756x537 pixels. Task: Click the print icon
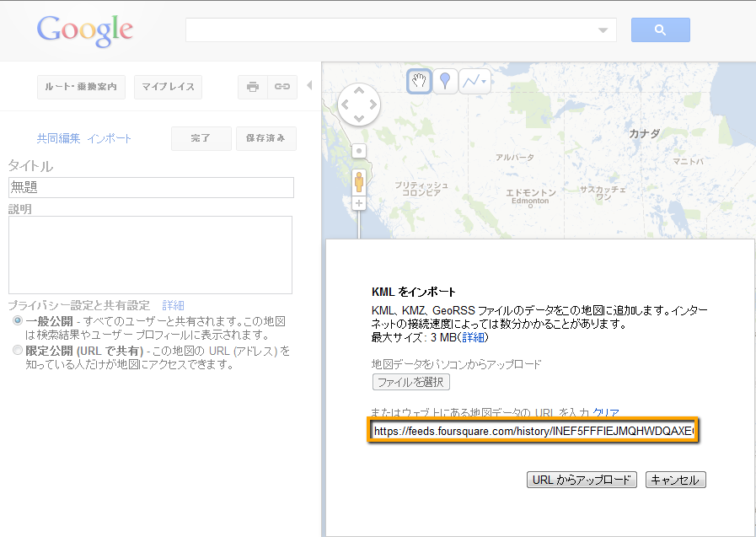coord(252,87)
